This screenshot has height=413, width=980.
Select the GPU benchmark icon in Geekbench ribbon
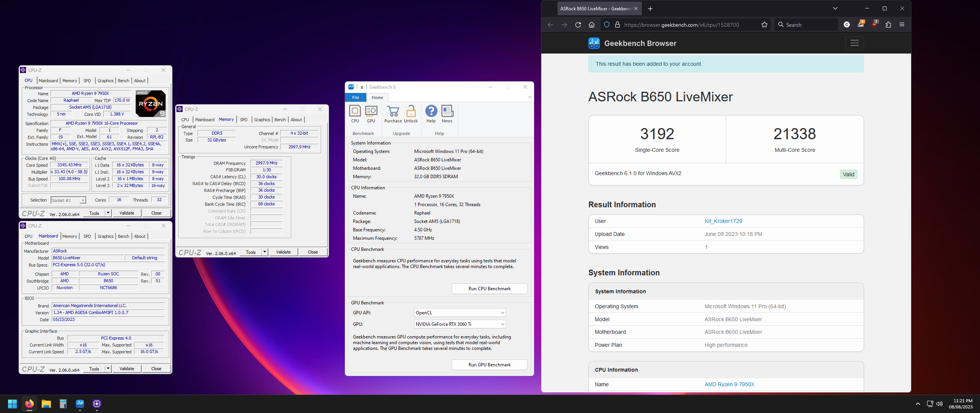coord(371,114)
